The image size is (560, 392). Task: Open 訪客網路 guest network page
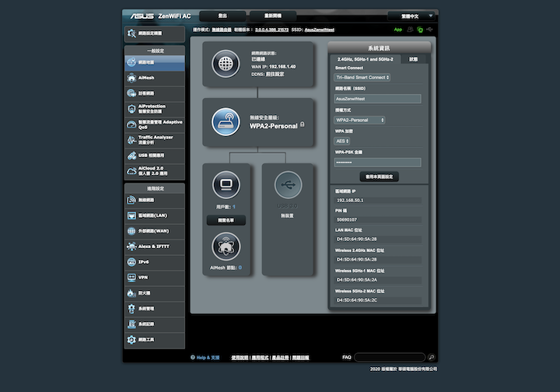pos(155,93)
